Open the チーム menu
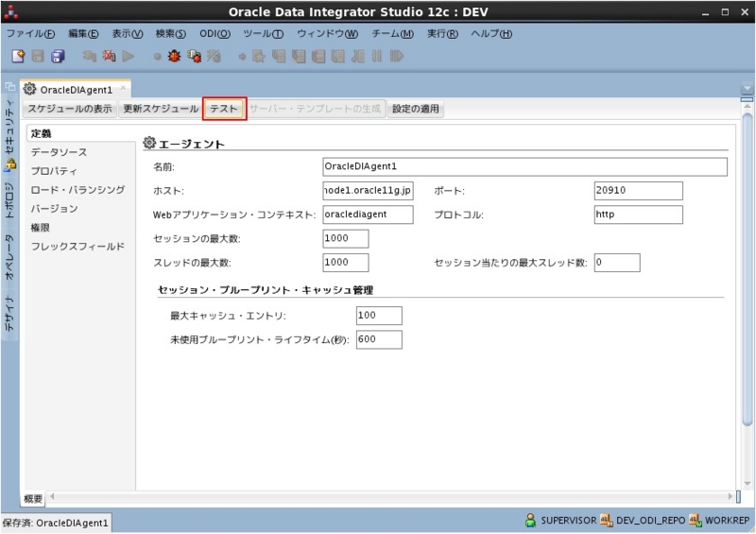Viewport: 756px width, 534px height. click(392, 34)
